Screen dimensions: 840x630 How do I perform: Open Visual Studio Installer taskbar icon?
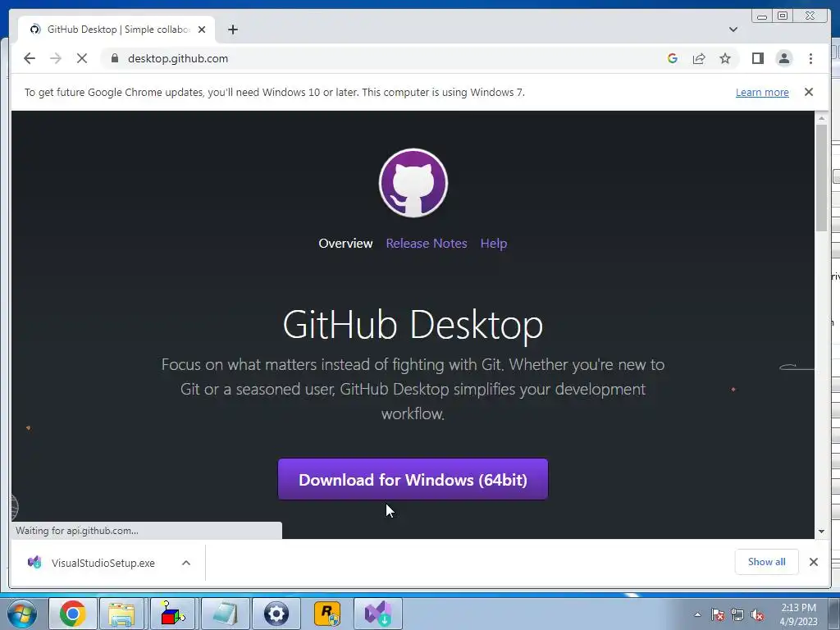pyautogui.click(x=378, y=614)
